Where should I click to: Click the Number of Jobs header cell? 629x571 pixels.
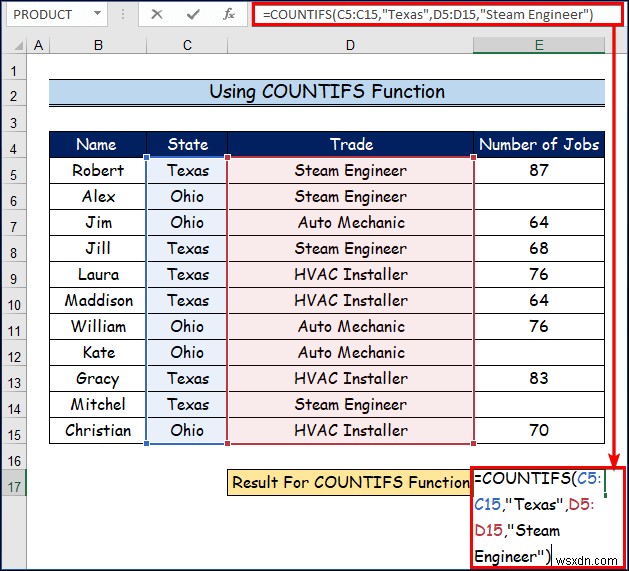click(x=539, y=144)
